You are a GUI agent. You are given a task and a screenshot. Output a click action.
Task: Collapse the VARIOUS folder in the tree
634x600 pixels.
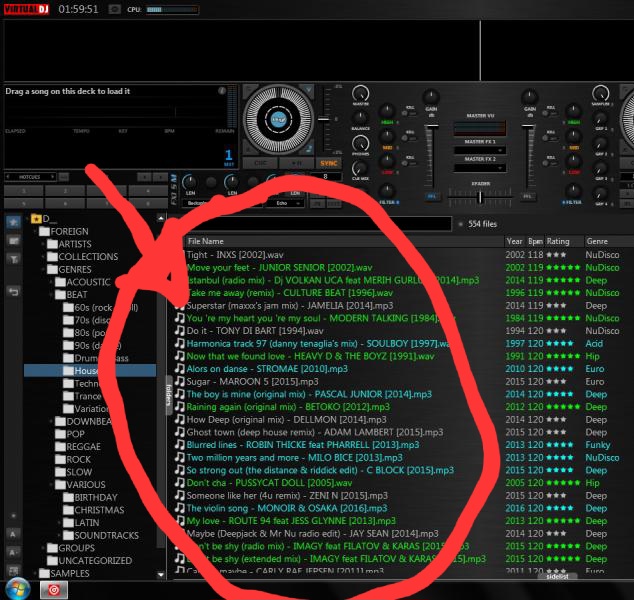point(51,484)
